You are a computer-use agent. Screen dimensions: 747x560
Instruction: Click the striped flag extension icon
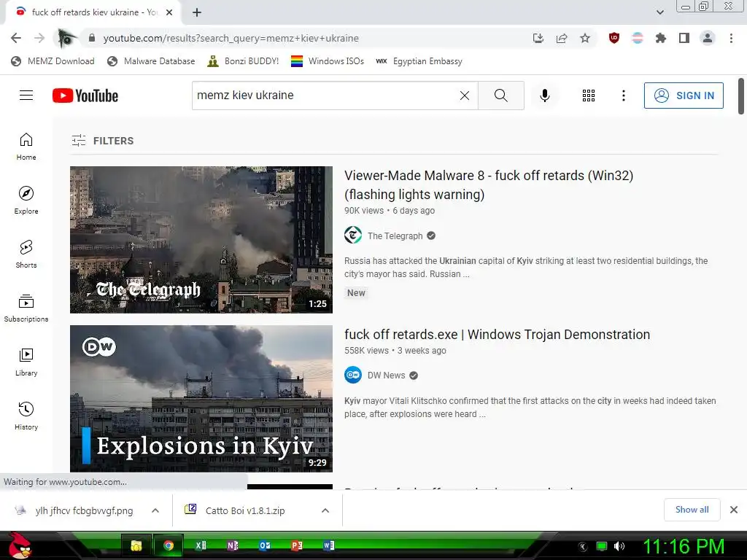pyautogui.click(x=638, y=38)
